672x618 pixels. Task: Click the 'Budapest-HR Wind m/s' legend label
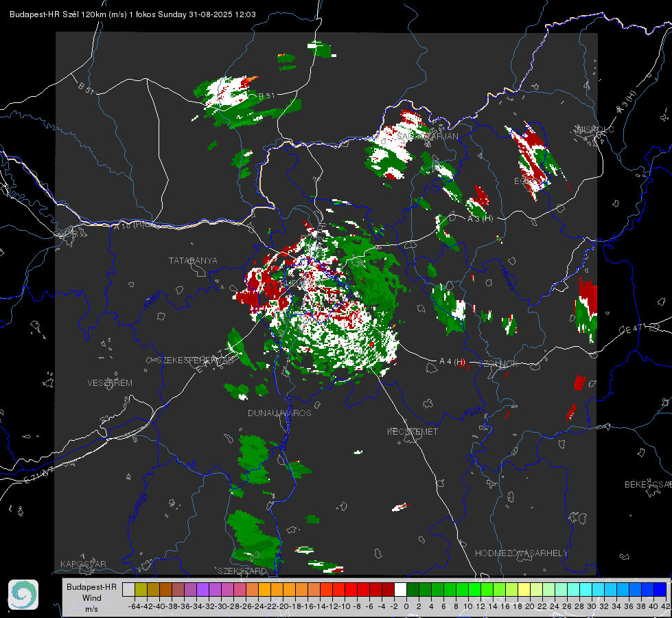(x=92, y=597)
